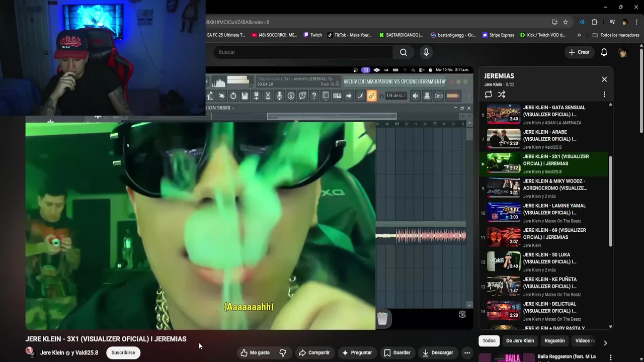Expand the hidden bookmarks overflow chevron
Image resolution: width=644 pixels, height=362 pixels.
click(x=579, y=35)
